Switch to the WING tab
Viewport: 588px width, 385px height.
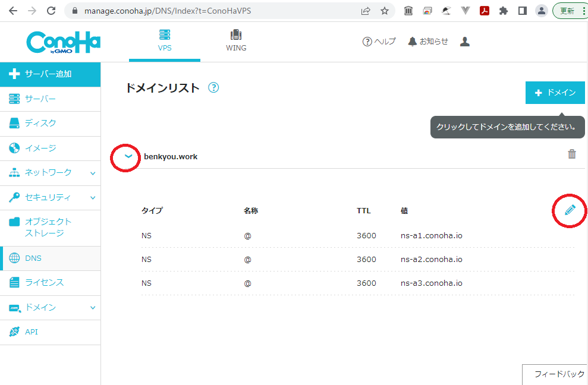pyautogui.click(x=236, y=40)
